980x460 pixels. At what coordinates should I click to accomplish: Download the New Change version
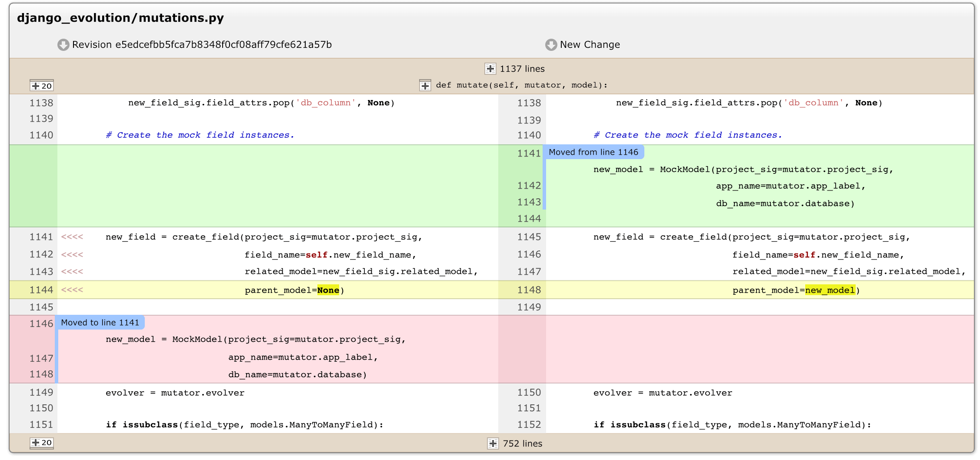[x=551, y=44]
